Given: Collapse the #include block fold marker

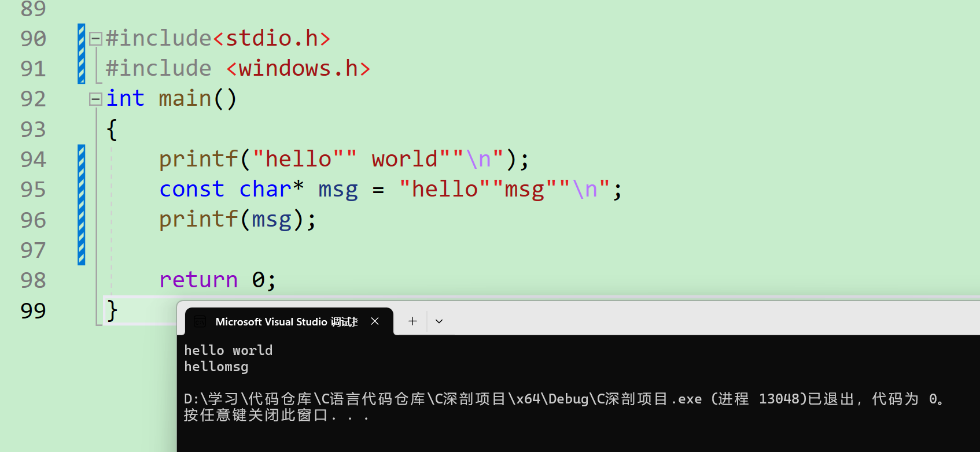Looking at the screenshot, I should tap(96, 39).
